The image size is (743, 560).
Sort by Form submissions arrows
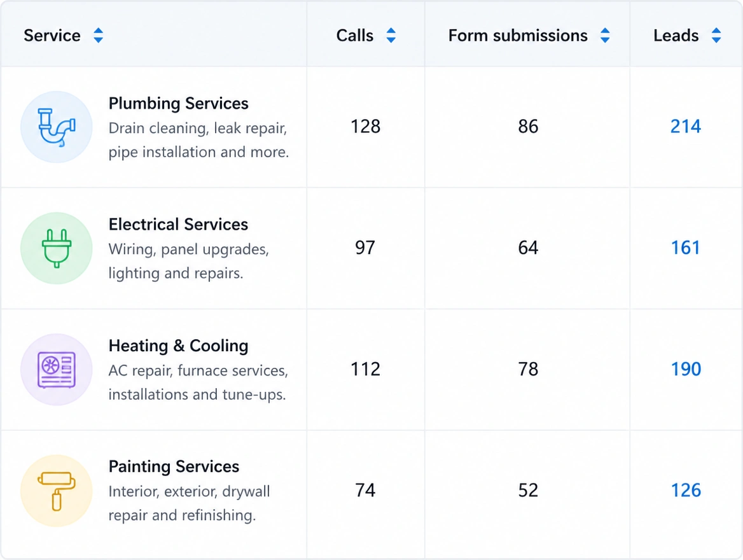pyautogui.click(x=605, y=36)
